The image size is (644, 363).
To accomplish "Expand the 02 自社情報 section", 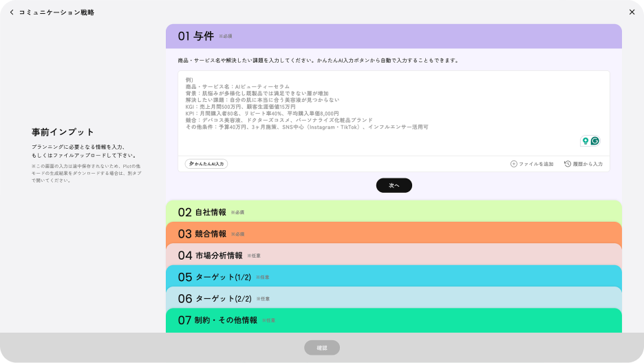I will tap(394, 211).
